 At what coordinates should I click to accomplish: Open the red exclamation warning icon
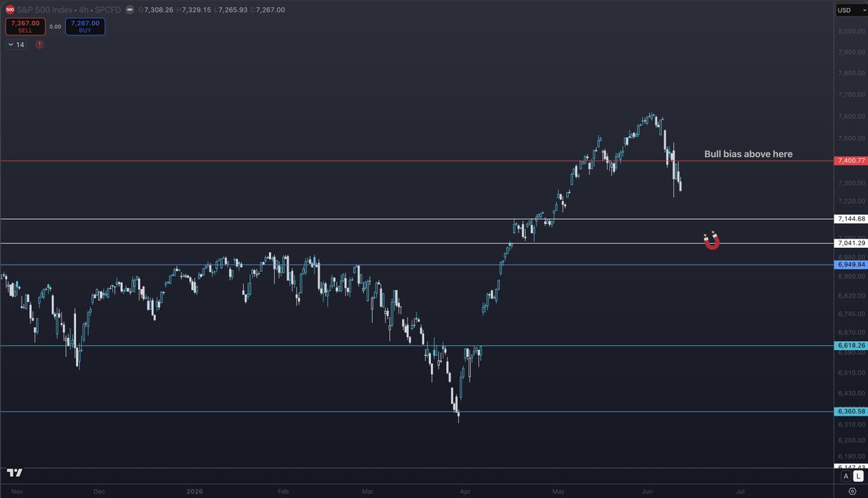click(39, 45)
